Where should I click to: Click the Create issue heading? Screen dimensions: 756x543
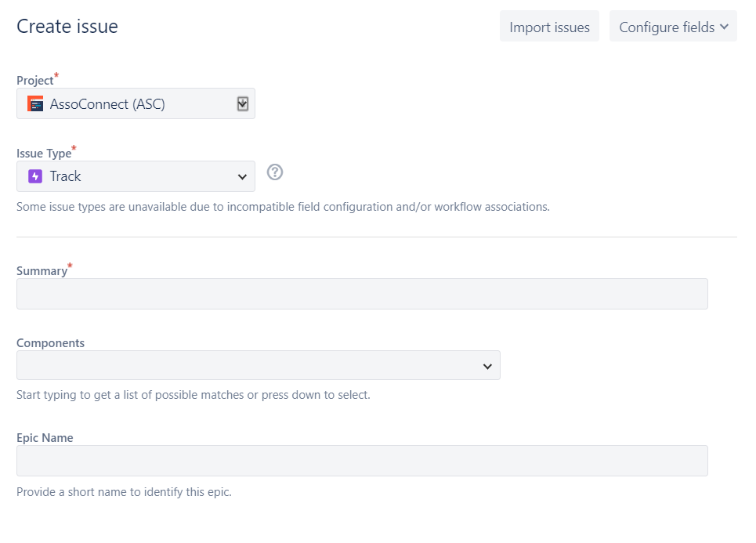point(67,26)
